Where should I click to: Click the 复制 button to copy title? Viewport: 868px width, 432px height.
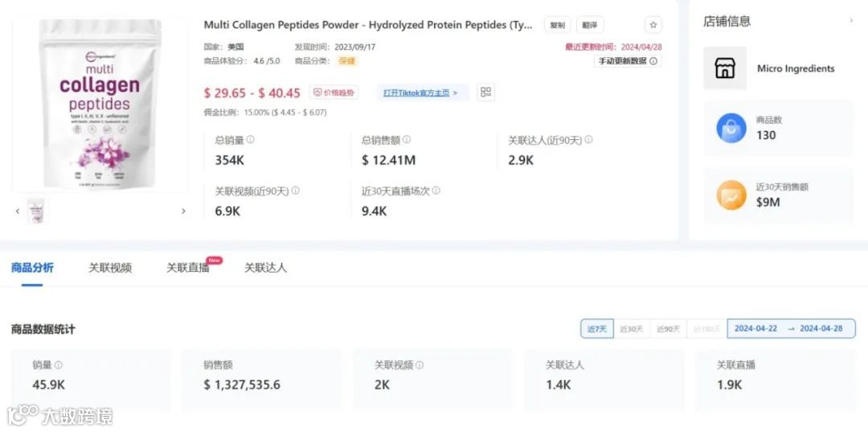tap(558, 25)
